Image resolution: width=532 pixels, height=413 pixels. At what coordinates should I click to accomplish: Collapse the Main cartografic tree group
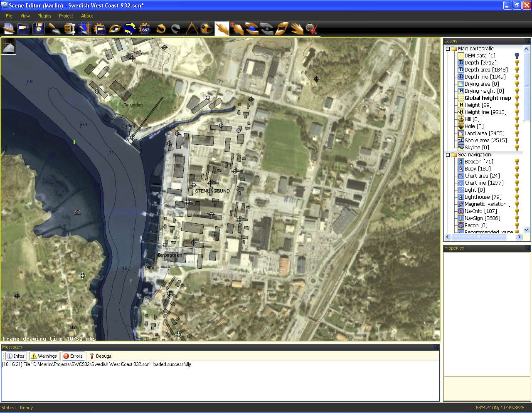[448, 49]
